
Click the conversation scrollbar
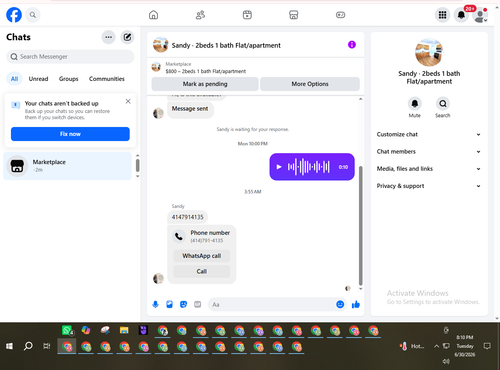click(x=360, y=225)
